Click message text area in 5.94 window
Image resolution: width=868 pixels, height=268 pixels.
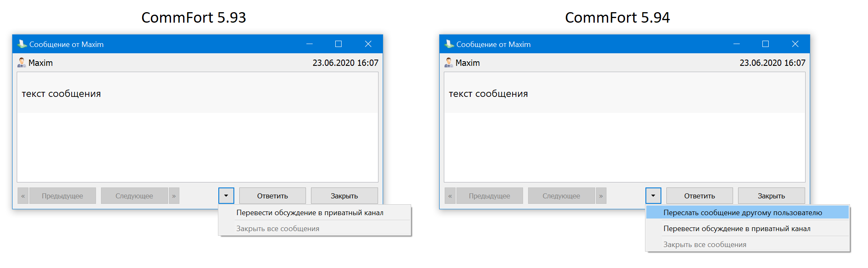pos(624,127)
